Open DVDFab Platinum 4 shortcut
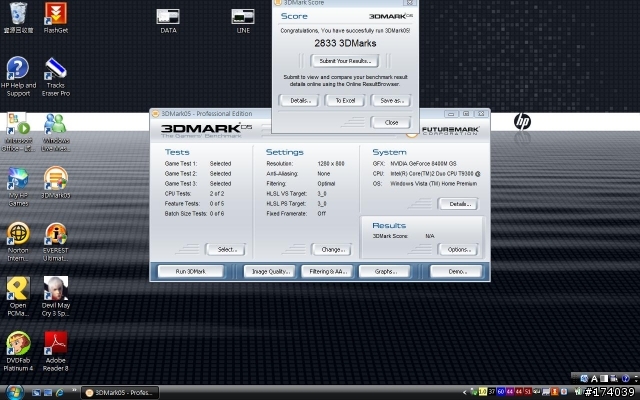 click(x=18, y=352)
